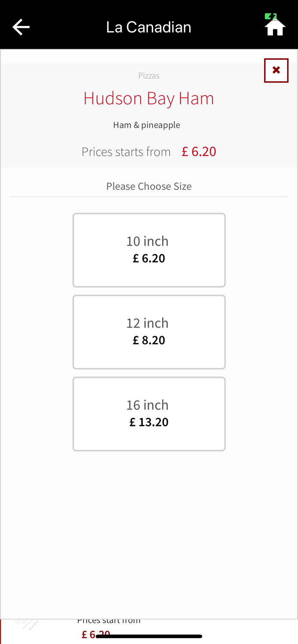Tap the green battery status indicator
This screenshot has height=644, width=298.
click(270, 16)
